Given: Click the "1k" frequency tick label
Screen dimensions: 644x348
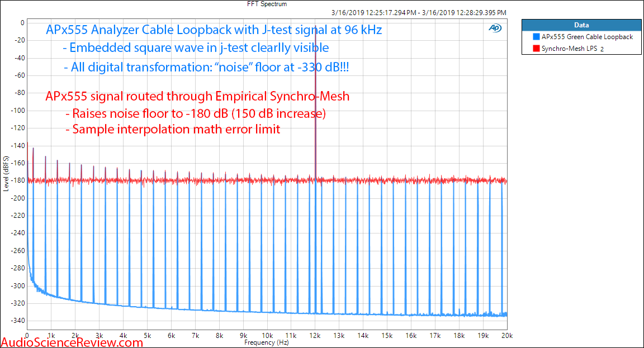Looking at the screenshot, I should (51, 336).
